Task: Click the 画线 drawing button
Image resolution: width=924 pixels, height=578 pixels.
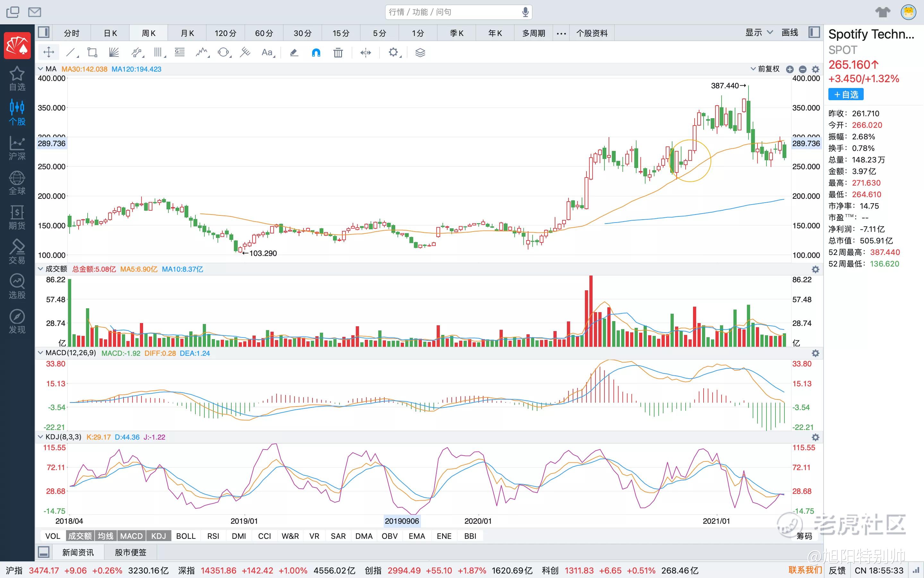Action: point(790,32)
